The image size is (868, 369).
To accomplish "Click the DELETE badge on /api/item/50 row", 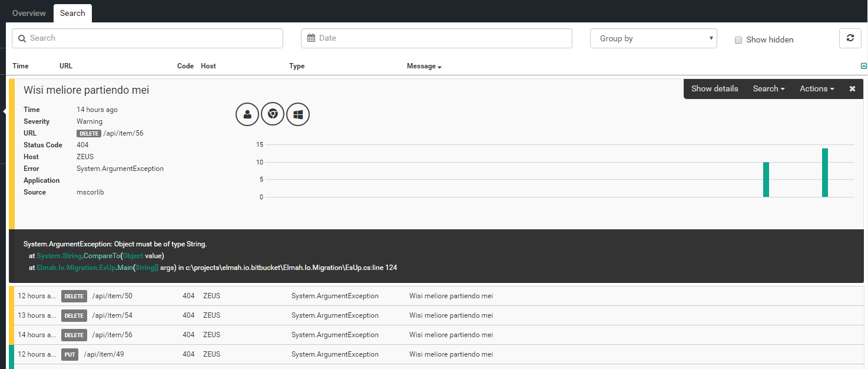I will (x=74, y=296).
